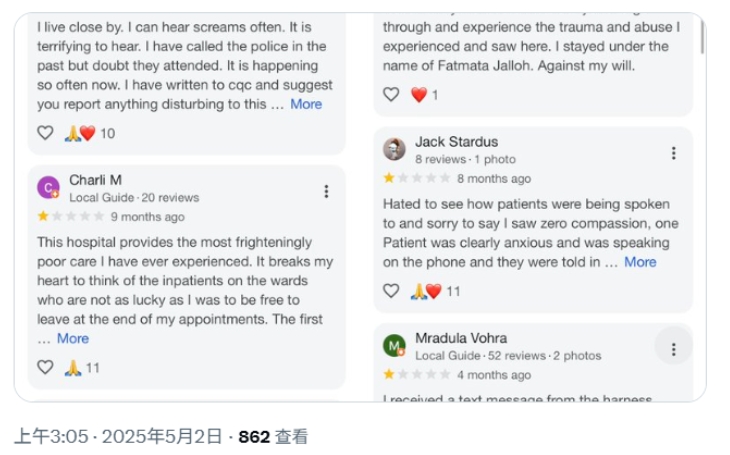730x455 pixels.
Task: Like Jack Stardus's review
Action: point(391,291)
